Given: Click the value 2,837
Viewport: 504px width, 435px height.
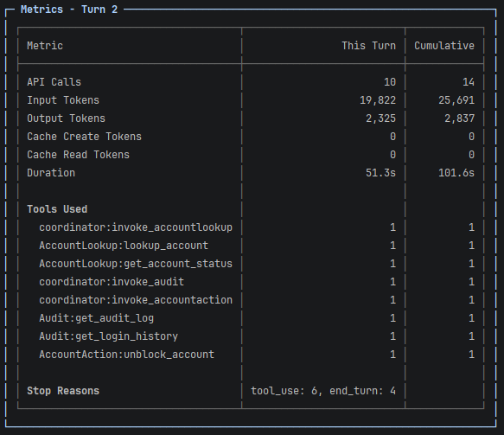Looking at the screenshot, I should pyautogui.click(x=459, y=118).
